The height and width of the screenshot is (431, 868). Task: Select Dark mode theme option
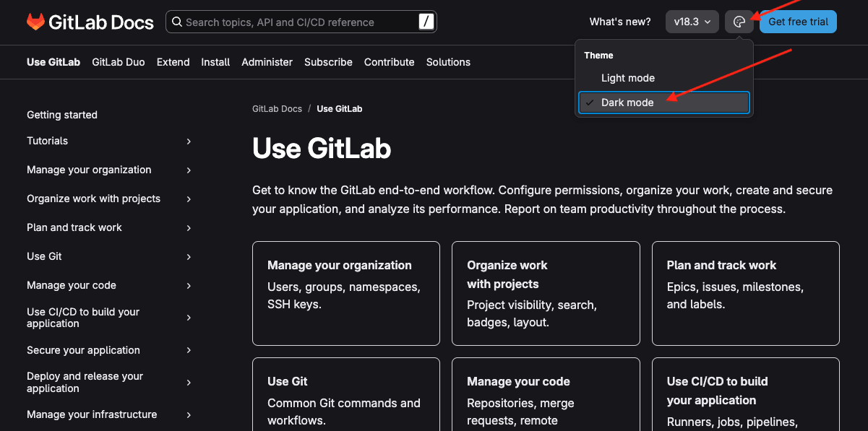coord(664,103)
